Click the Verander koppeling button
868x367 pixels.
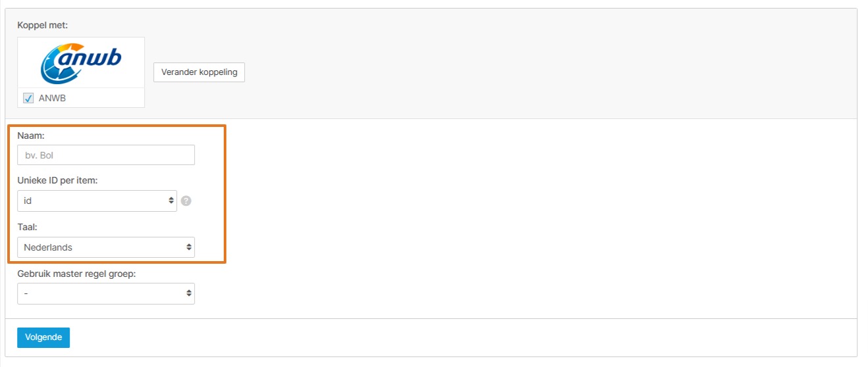tap(199, 72)
